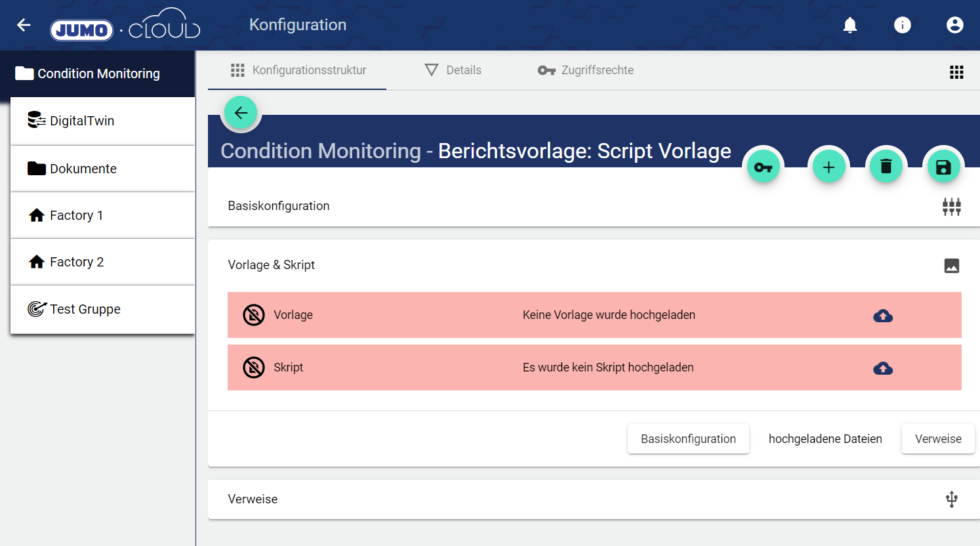Open the info icon in header
The height and width of the screenshot is (546, 980).
[x=902, y=25]
